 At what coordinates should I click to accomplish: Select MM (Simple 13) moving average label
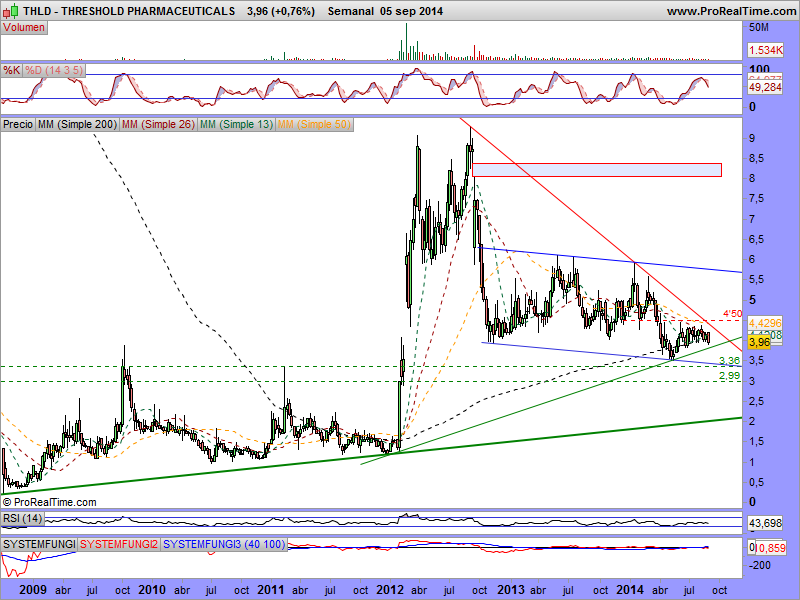(236, 124)
